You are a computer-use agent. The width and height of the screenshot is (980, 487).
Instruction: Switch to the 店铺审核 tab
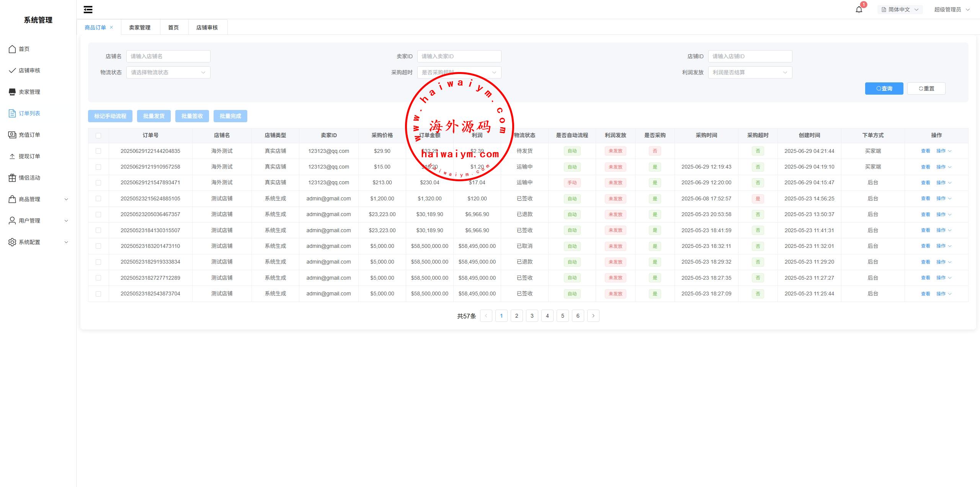(x=207, y=28)
